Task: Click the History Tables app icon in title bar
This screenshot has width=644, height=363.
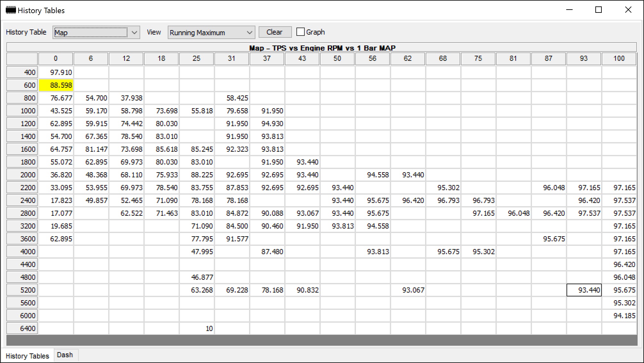Action: (x=11, y=10)
